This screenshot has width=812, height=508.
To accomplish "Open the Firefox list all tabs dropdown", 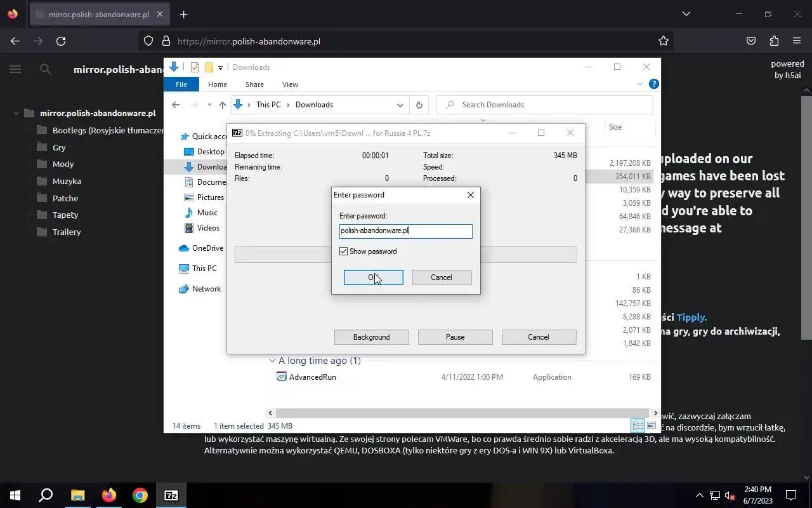I will pyautogui.click(x=686, y=14).
